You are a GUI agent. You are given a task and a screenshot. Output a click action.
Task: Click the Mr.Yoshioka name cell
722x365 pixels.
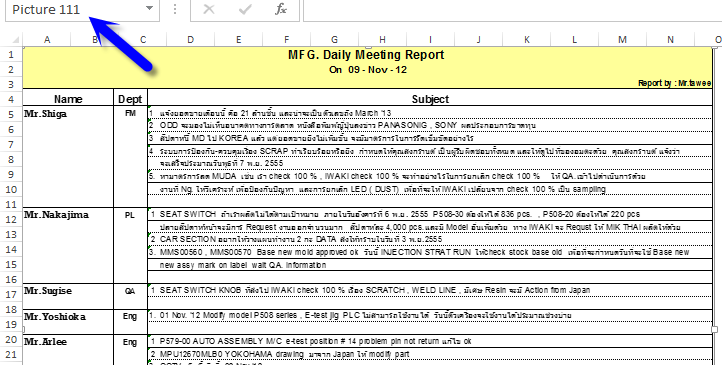(54, 317)
